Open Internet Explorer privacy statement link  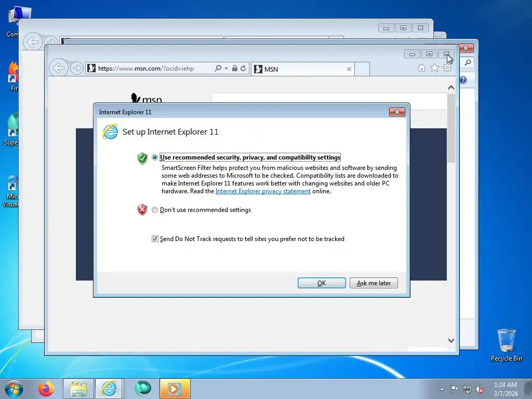point(263,191)
